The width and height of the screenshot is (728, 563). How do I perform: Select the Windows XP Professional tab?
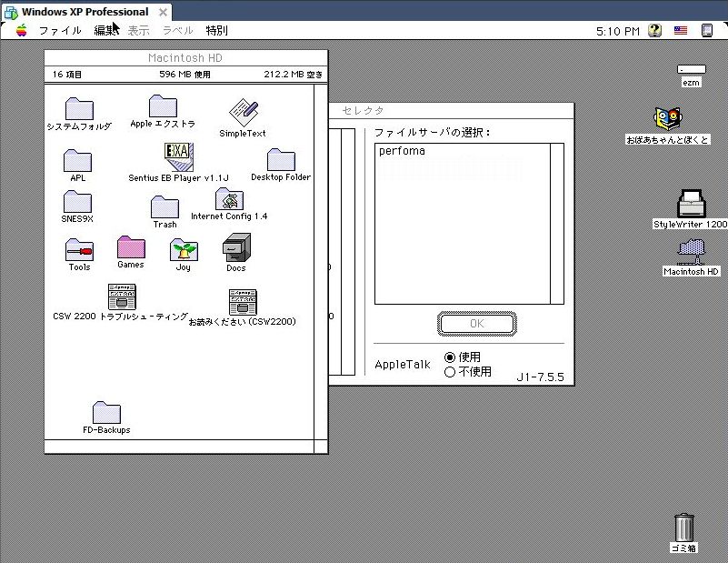point(85,12)
